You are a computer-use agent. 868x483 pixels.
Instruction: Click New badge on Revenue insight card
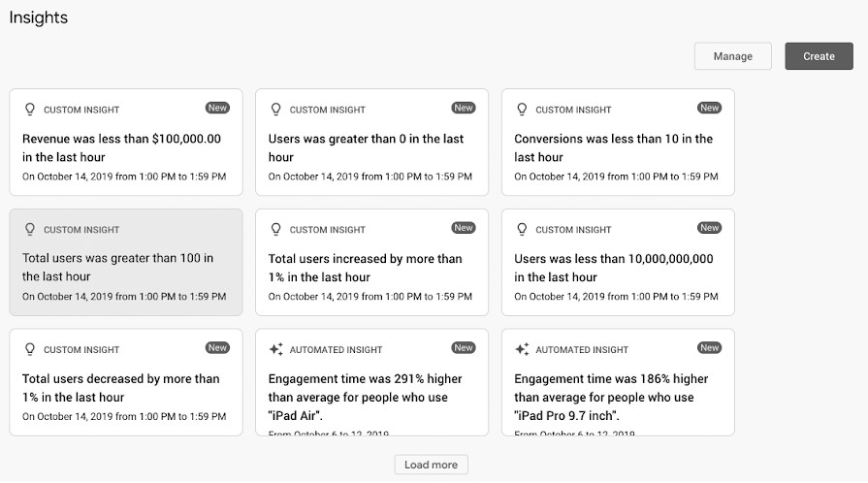pyautogui.click(x=217, y=108)
